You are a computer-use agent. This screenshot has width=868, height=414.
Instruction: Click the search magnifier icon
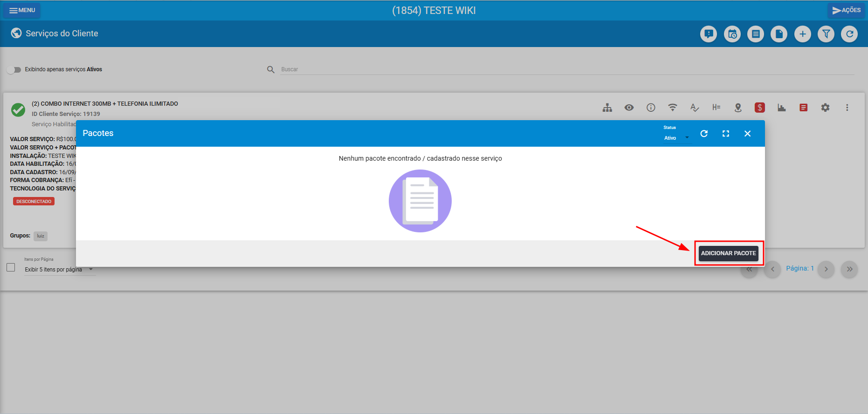point(271,69)
